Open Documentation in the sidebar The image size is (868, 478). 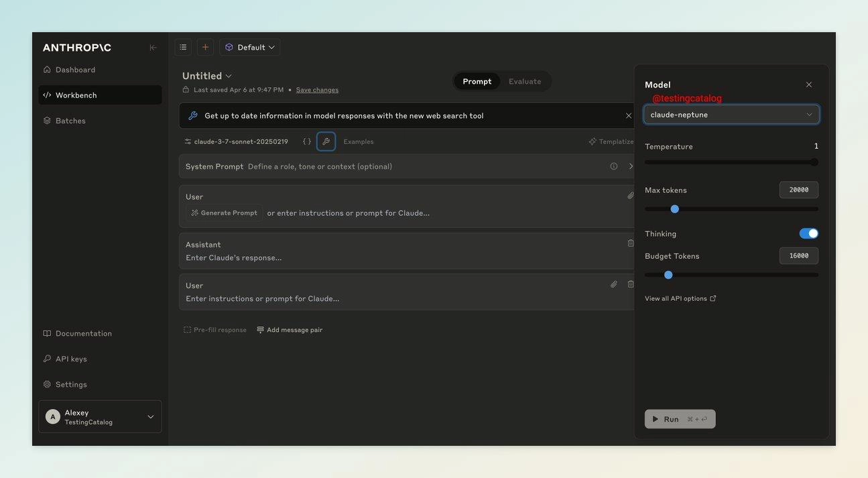(x=100, y=333)
